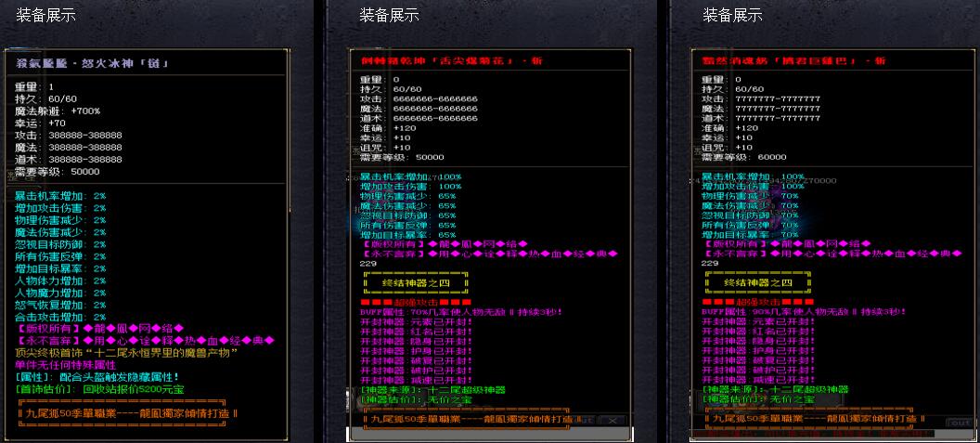Click 需要等级: 60000 in right panel
The height and width of the screenshot is (443, 980).
coord(743,157)
